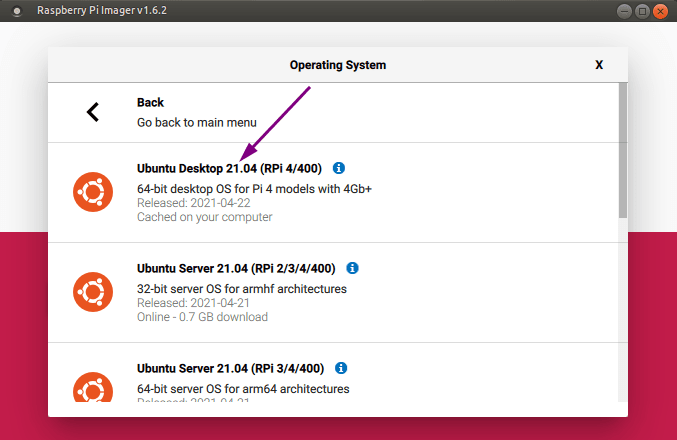The image size is (677, 440).
Task: Click the Ubuntu logo for 64-bit Server
Action: coord(93,388)
